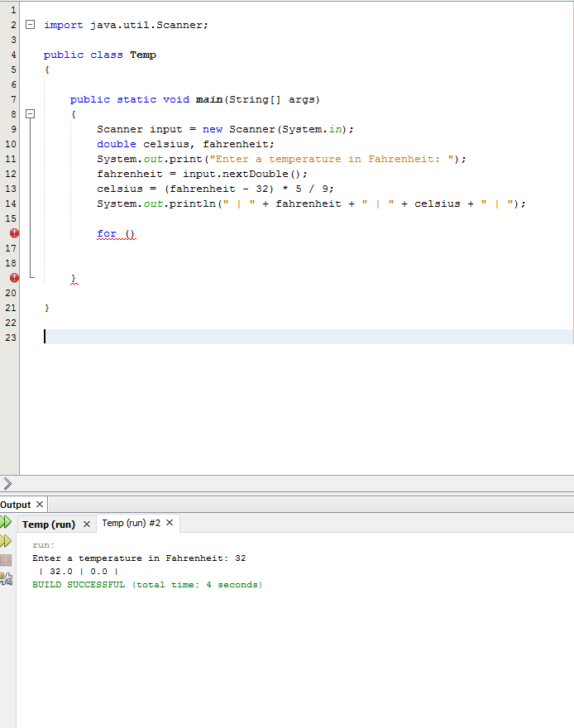The height and width of the screenshot is (728, 574).
Task: Click the error marker beside the for statement
Action: point(14,233)
